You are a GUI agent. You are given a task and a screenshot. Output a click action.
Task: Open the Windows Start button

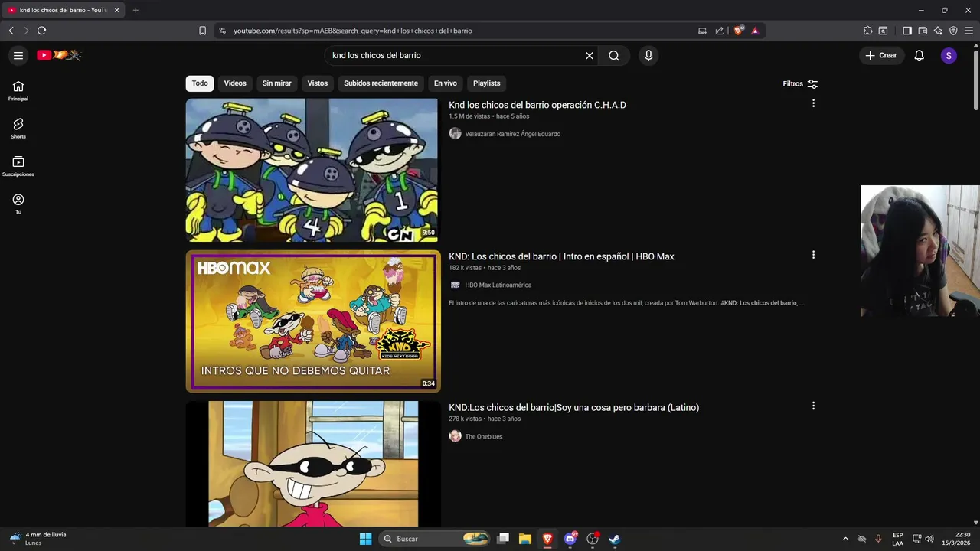365,539
